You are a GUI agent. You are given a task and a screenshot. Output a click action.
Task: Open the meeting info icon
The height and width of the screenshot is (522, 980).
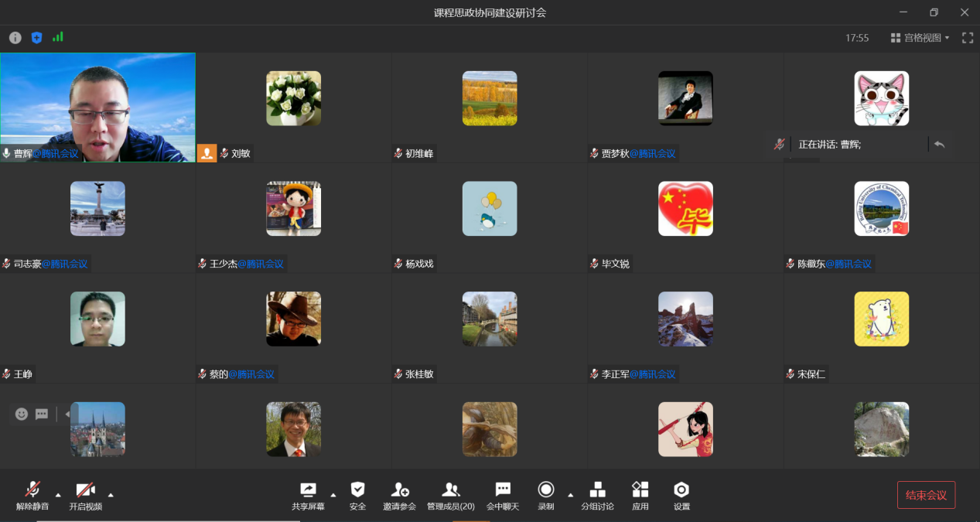15,37
